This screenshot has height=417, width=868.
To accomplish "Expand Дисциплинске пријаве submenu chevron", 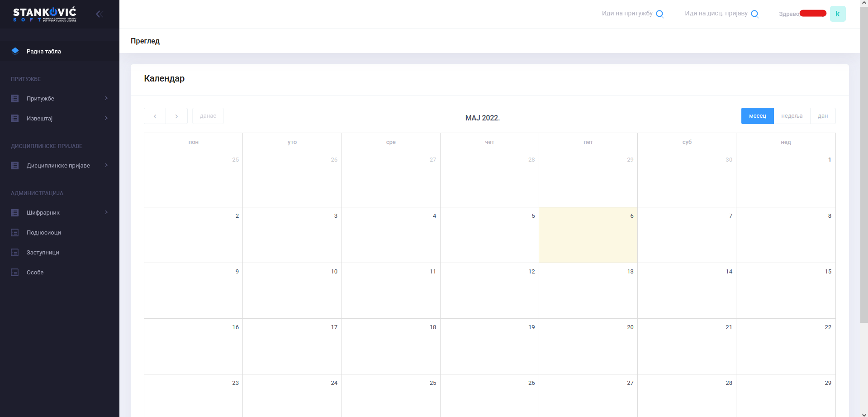I will coord(106,165).
